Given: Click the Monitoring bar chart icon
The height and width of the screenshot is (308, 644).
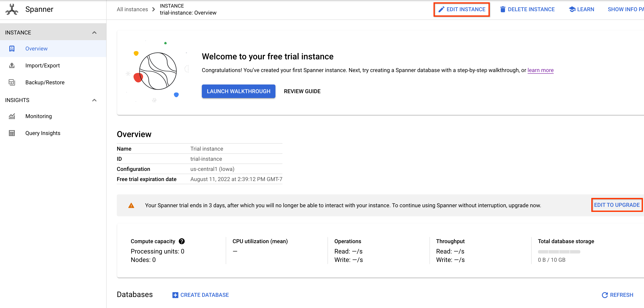Looking at the screenshot, I should [12, 116].
